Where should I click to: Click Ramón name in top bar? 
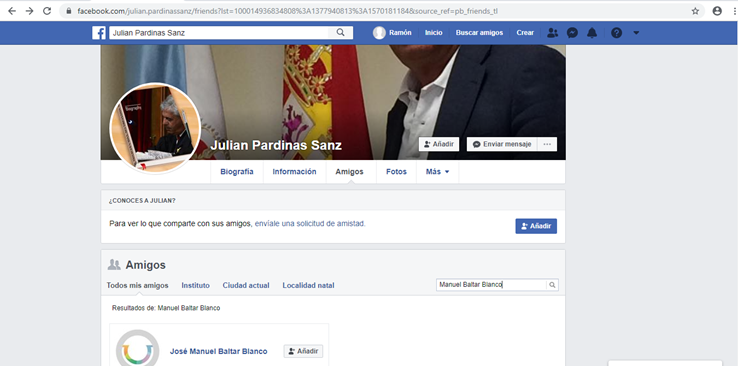pos(400,33)
